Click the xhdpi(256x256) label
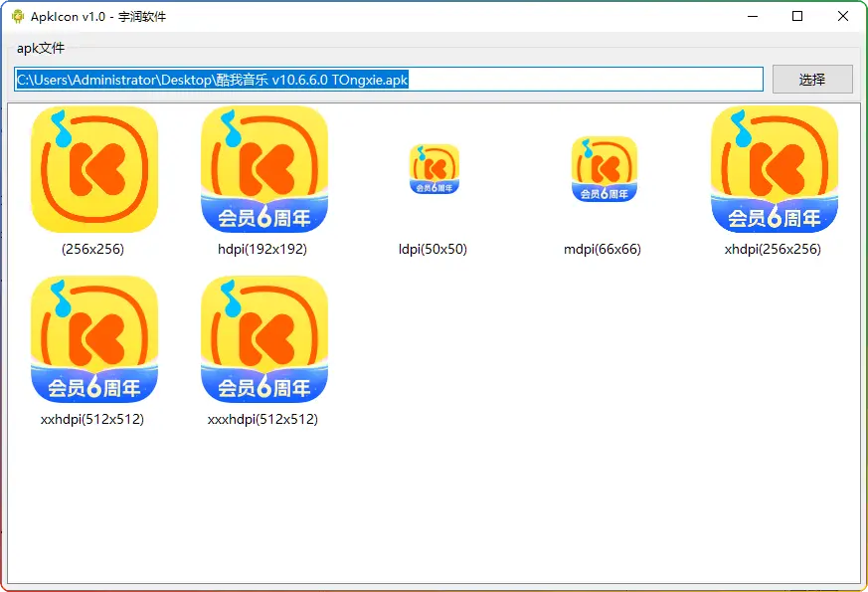This screenshot has height=592, width=868. click(x=773, y=249)
